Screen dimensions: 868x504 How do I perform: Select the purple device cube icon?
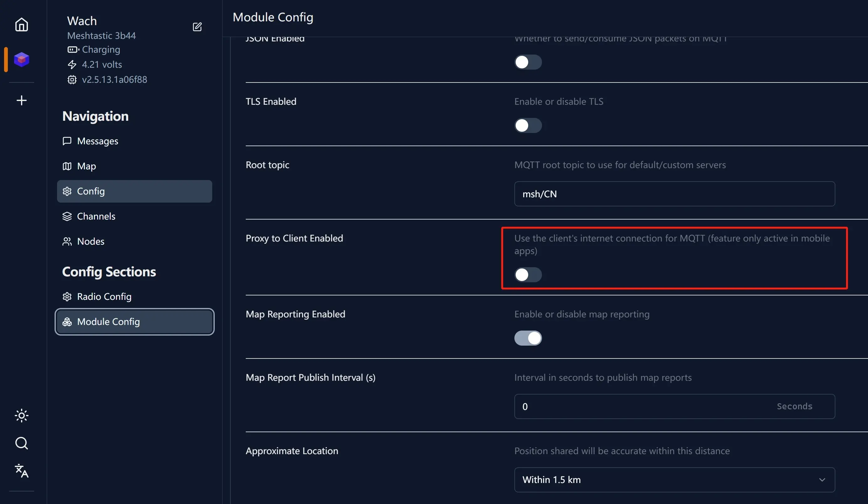(x=21, y=60)
